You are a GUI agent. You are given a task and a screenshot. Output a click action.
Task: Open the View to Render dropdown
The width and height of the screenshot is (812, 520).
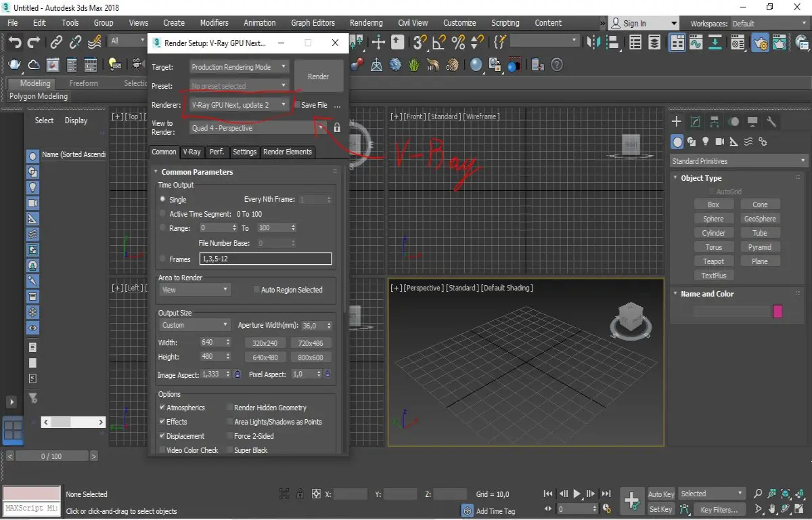(258, 127)
